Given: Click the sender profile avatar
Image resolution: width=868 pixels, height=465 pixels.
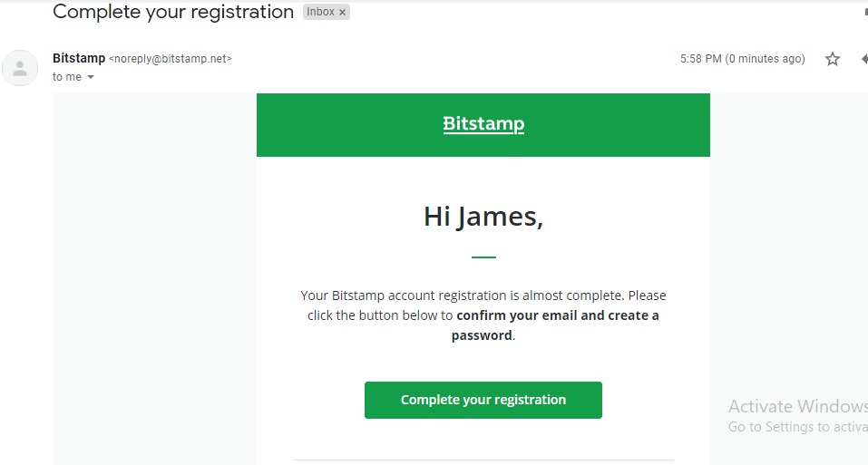Looking at the screenshot, I should pos(20,68).
